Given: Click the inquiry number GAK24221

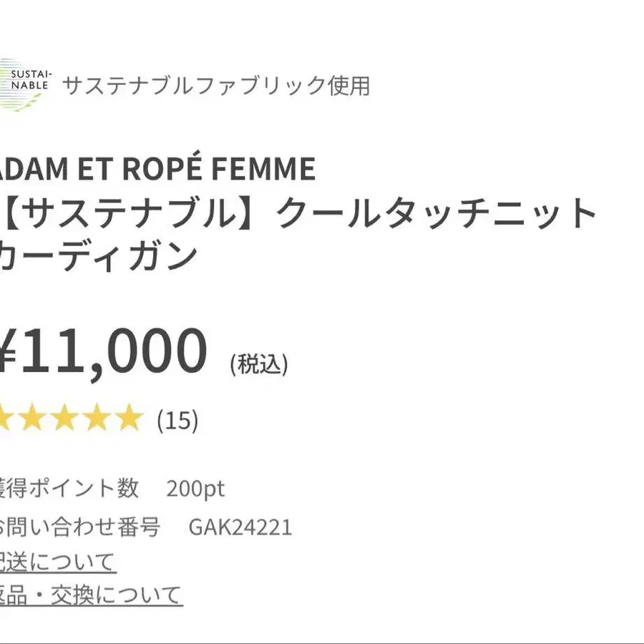Looking at the screenshot, I should (x=240, y=527).
